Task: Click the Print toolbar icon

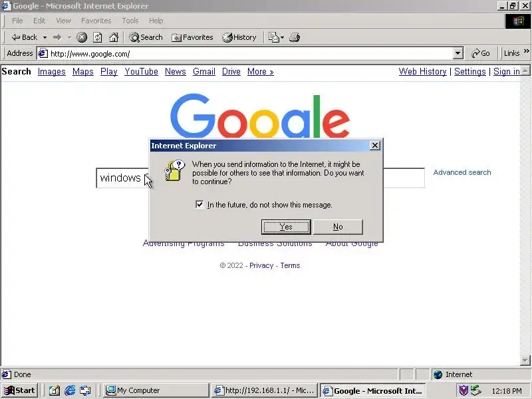Action: 295,37
